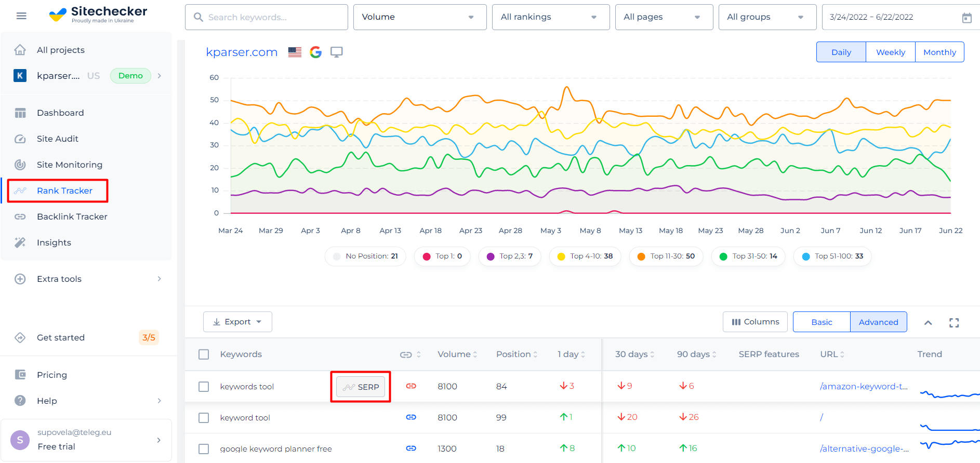Expand the Extra tools submenu
Image resolution: width=980 pixels, height=463 pixels.
(160, 279)
